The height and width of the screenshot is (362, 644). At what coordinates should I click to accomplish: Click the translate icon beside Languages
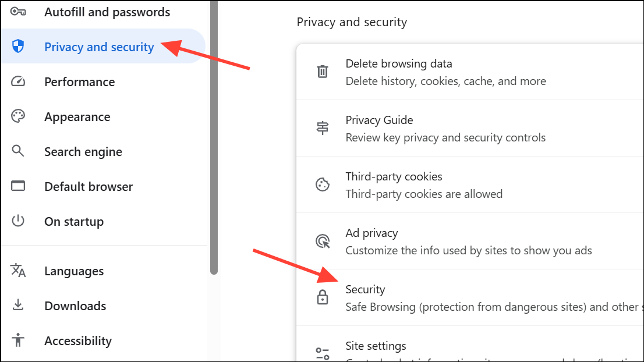click(18, 271)
